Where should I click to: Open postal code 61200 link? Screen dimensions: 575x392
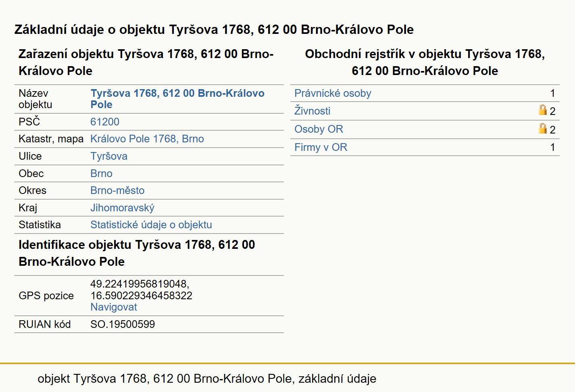pyautogui.click(x=105, y=122)
